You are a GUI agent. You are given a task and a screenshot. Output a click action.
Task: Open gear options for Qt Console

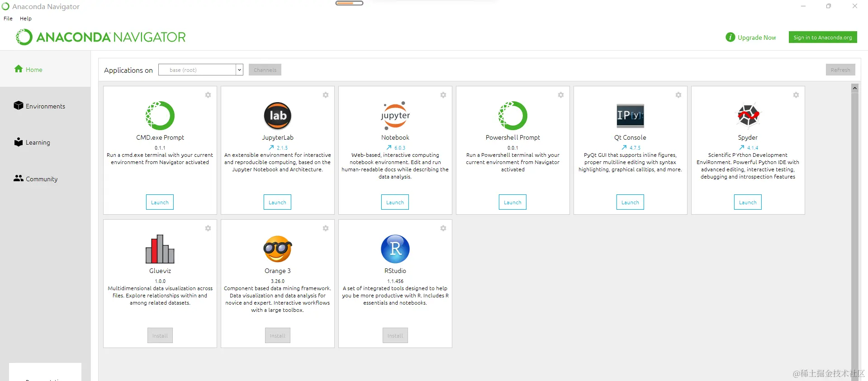[x=678, y=95]
